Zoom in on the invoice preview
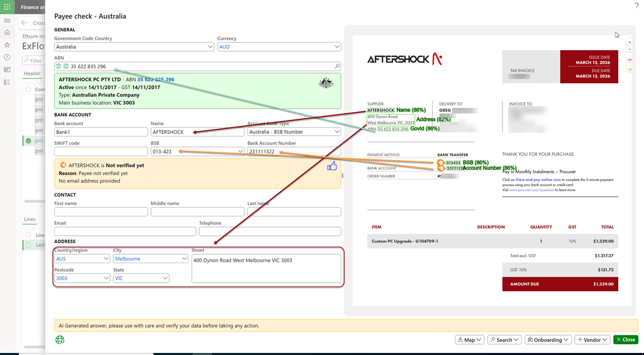The image size is (644, 355). point(630,42)
